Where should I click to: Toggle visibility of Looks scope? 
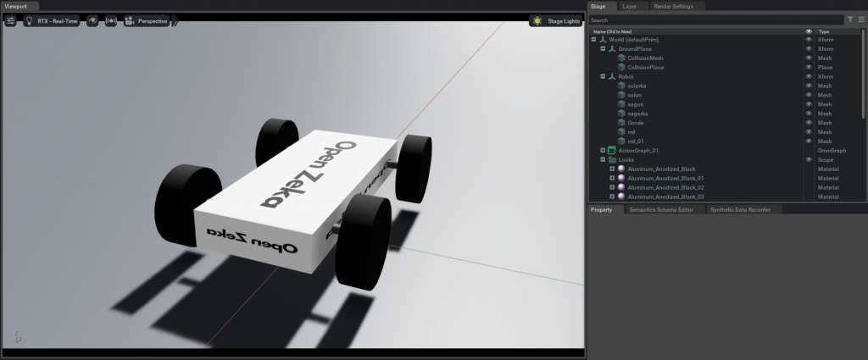(x=809, y=160)
